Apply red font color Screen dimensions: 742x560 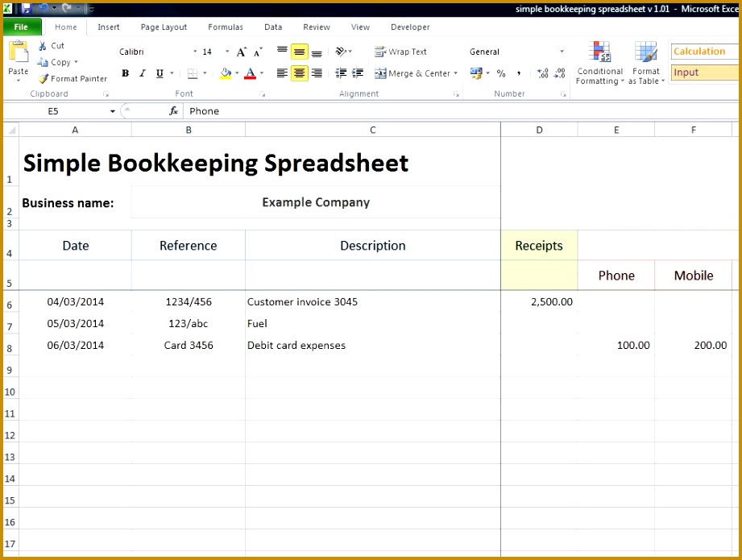[251, 73]
